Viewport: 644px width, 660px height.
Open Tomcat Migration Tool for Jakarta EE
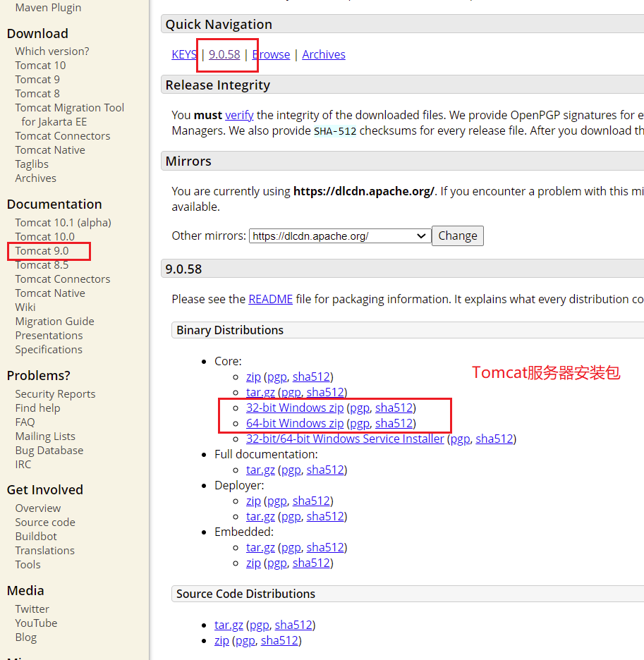[x=70, y=114]
